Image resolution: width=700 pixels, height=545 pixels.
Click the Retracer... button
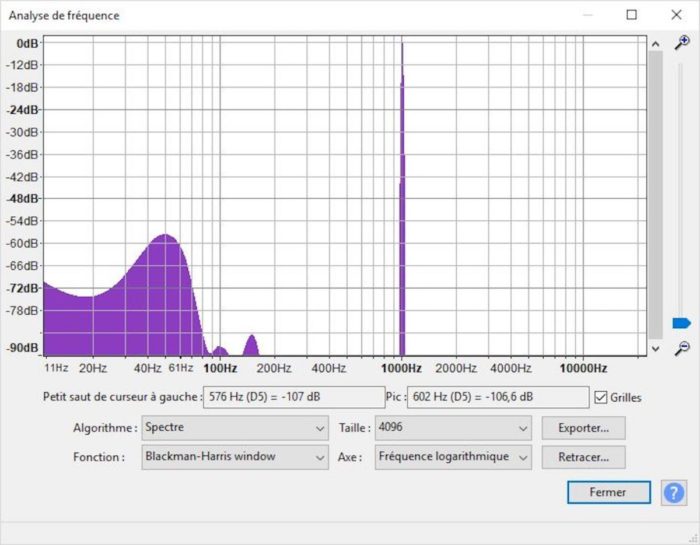point(583,457)
